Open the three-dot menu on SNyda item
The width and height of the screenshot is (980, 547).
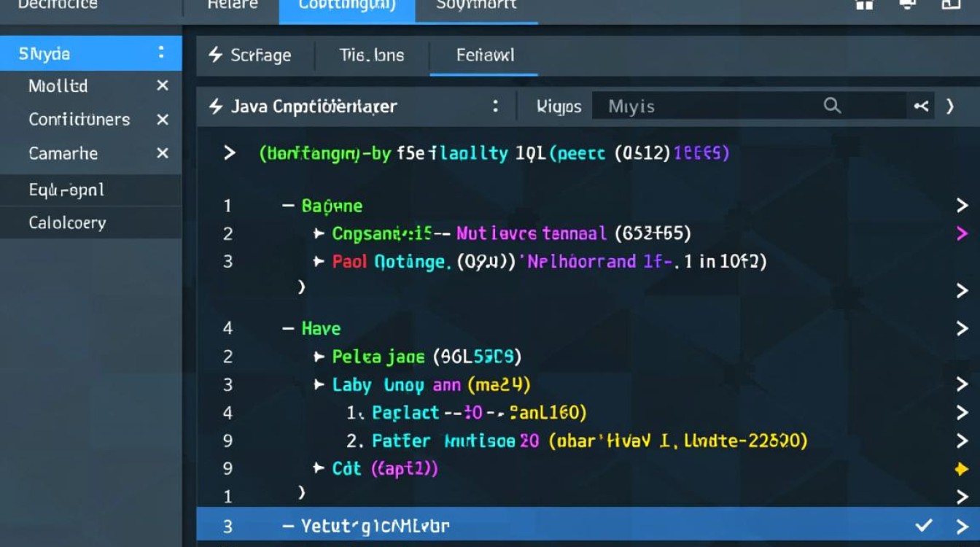click(x=161, y=53)
